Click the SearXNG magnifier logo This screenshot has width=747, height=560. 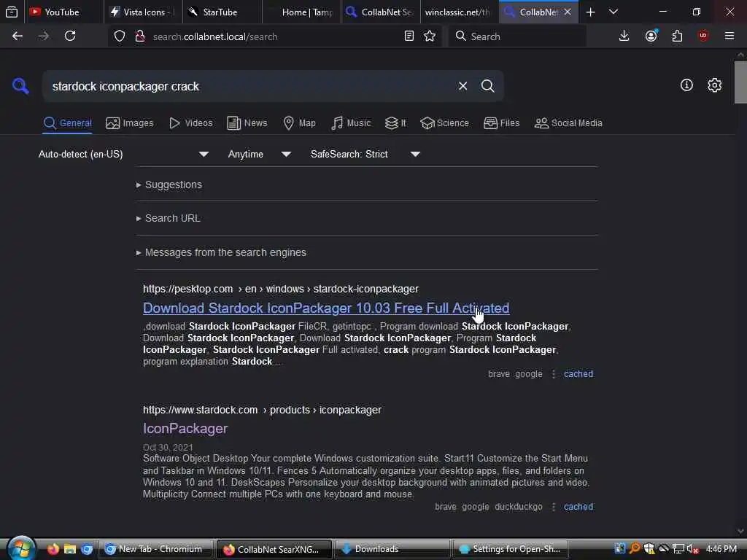click(x=20, y=86)
